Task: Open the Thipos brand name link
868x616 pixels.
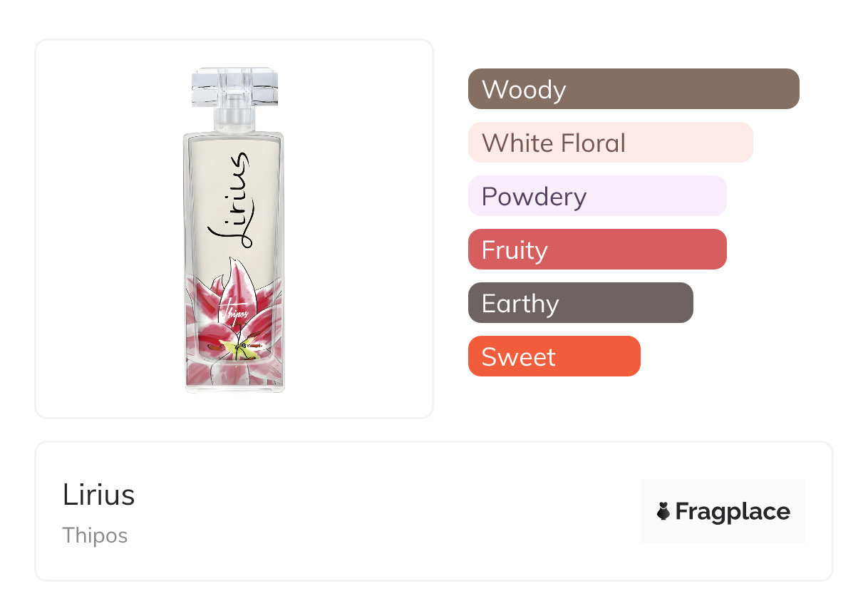Action: 95,535
